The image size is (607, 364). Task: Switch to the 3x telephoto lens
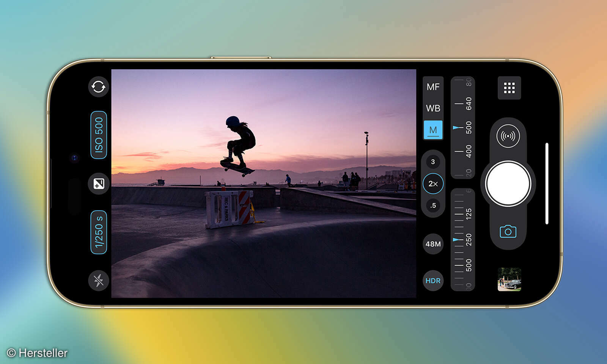pos(434,162)
